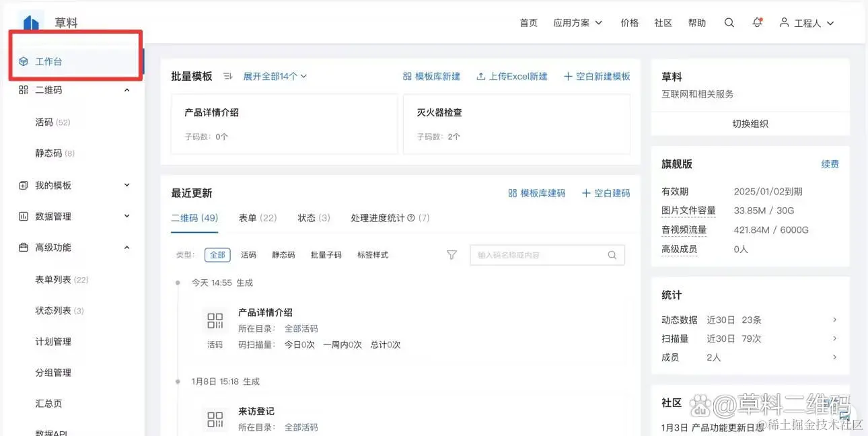
Task: Select the 标签样式 type filter
Action: (x=373, y=255)
